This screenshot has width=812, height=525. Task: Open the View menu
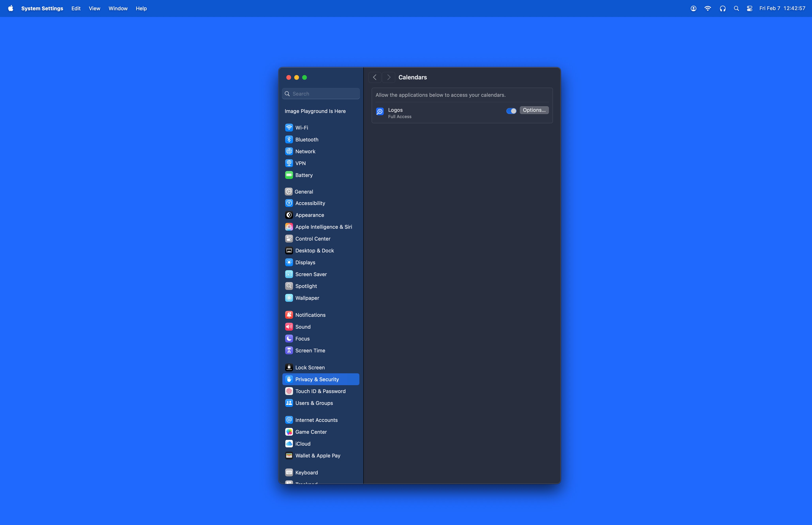tap(94, 8)
